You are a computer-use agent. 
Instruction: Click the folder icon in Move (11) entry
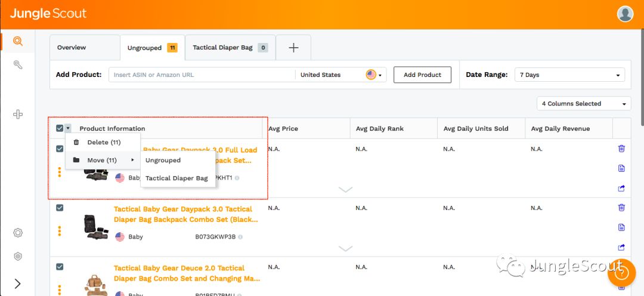tap(76, 160)
